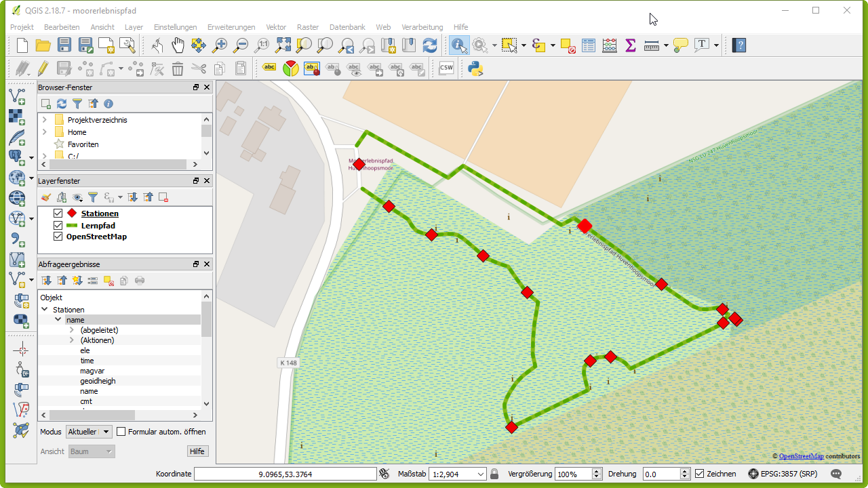Open the Python console

click(475, 68)
